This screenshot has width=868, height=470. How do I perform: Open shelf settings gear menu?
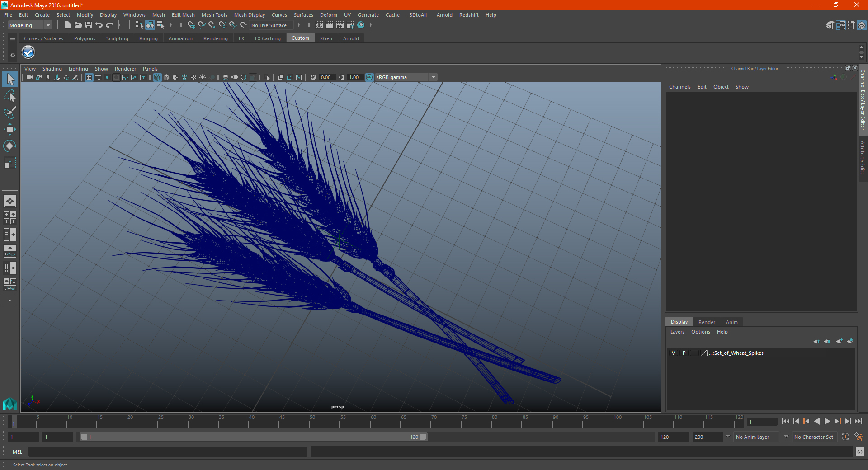tap(13, 55)
